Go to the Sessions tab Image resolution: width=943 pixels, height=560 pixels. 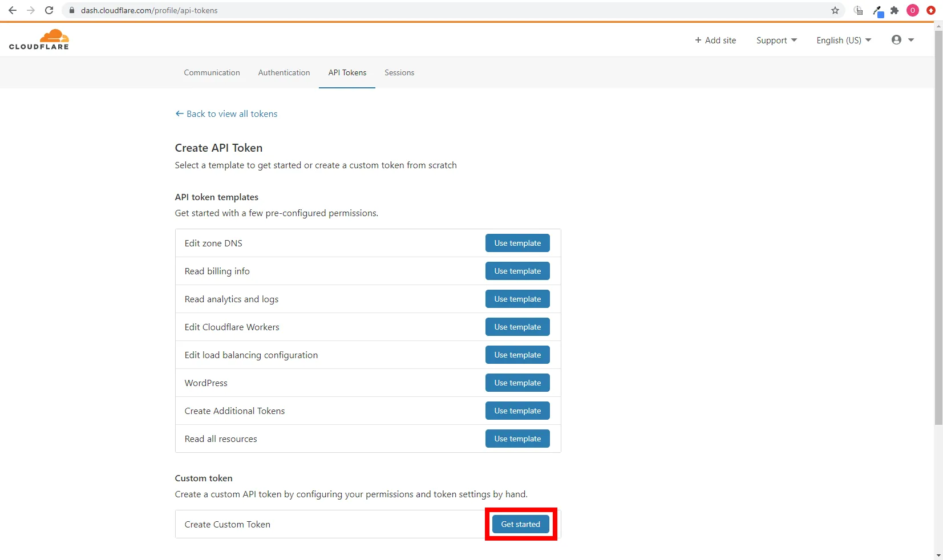pos(399,72)
